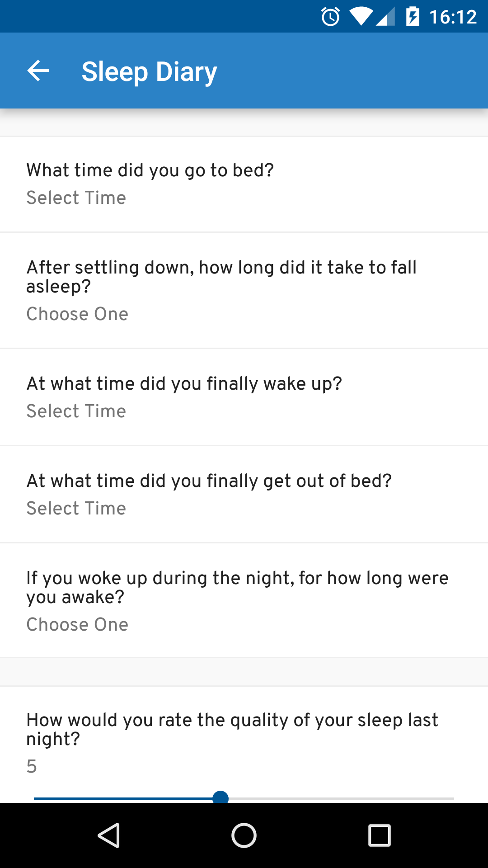
Task: Tap the cellular signal status icon
Action: pyautogui.click(x=385, y=17)
